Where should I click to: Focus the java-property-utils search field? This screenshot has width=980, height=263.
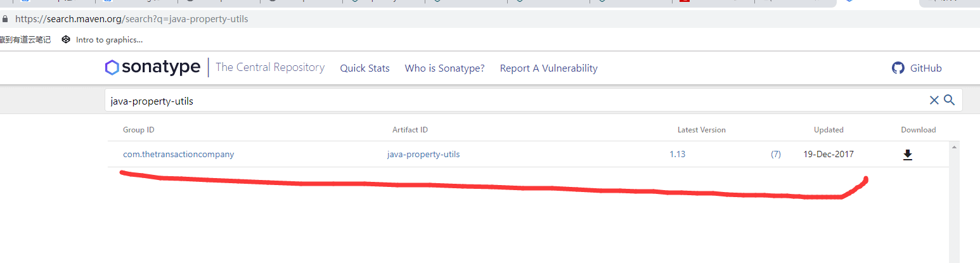(x=507, y=101)
